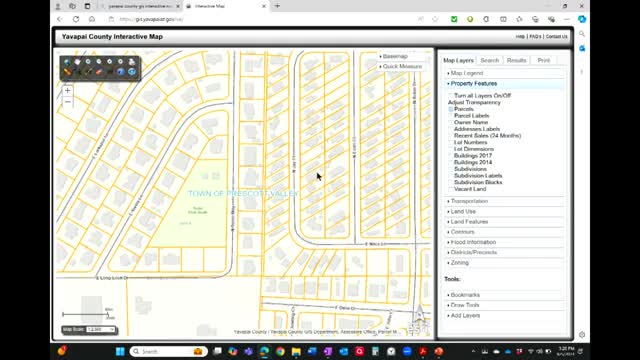This screenshot has width=640, height=360.
Task: Open File Explorer from the taskbar
Action: pyautogui.click(x=296, y=351)
